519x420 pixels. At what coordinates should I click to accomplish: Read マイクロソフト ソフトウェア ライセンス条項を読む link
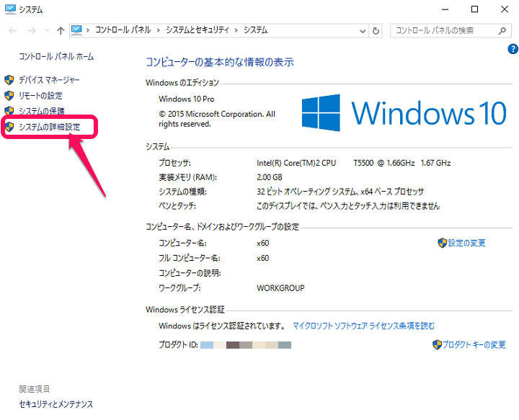click(x=364, y=326)
